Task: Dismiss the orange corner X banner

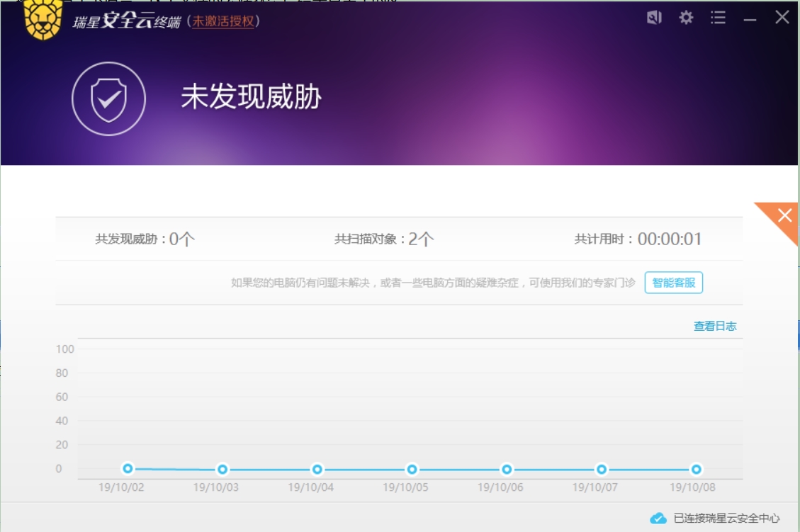Action: pos(784,216)
